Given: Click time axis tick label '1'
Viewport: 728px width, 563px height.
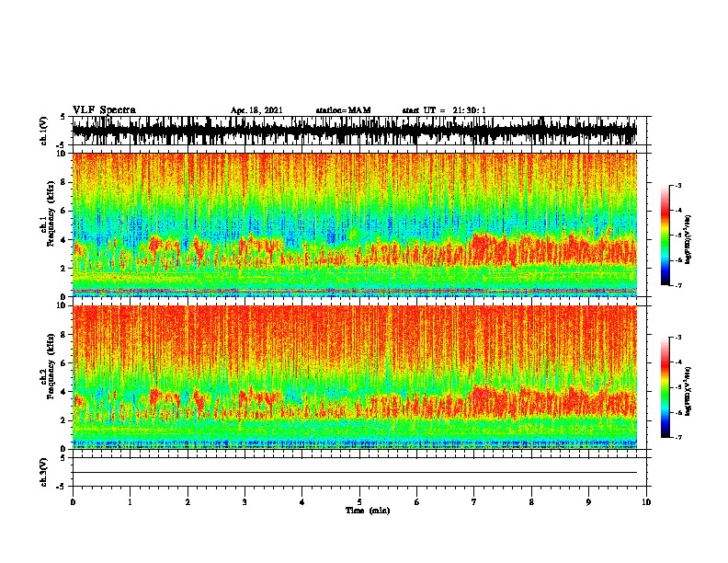Looking at the screenshot, I should pos(130,502).
